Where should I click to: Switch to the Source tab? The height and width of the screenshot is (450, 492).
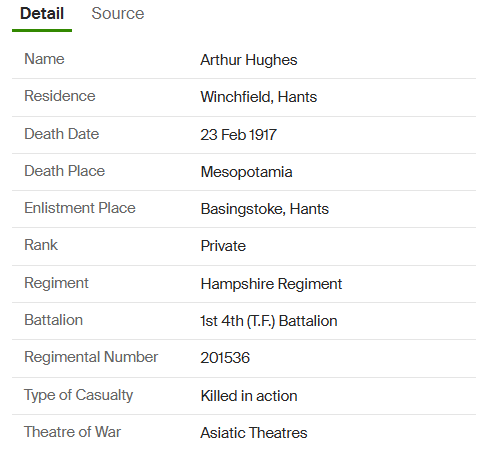click(x=118, y=14)
